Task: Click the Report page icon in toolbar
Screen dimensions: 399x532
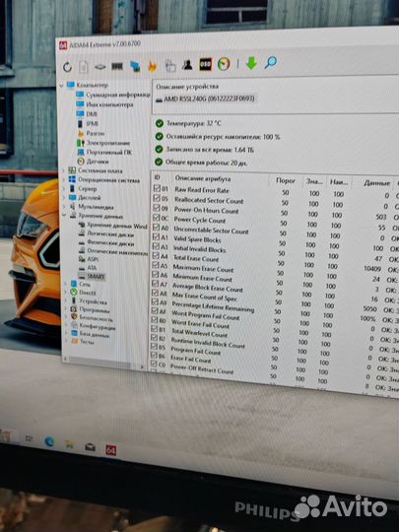Action: click(83, 67)
